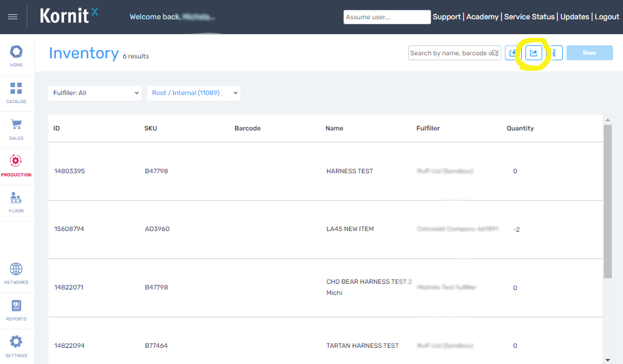Open the Catalog section
Image resolution: width=623 pixels, height=364 pixels.
(16, 93)
